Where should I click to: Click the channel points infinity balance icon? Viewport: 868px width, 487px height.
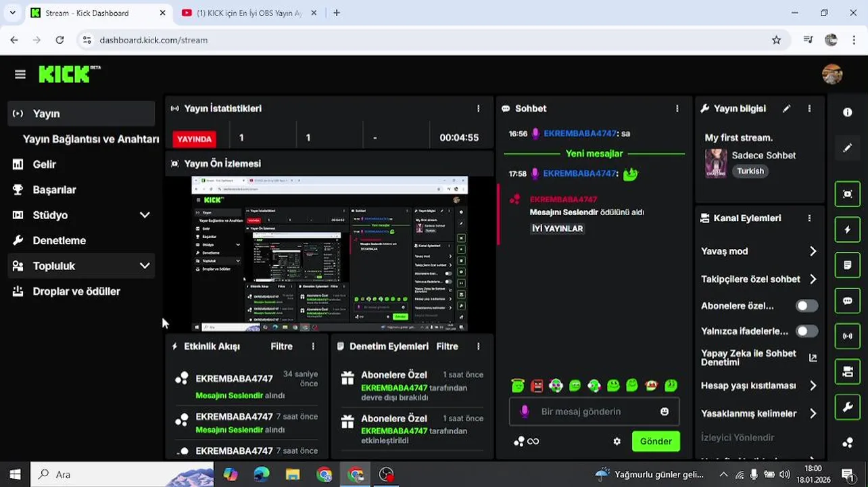click(x=526, y=441)
